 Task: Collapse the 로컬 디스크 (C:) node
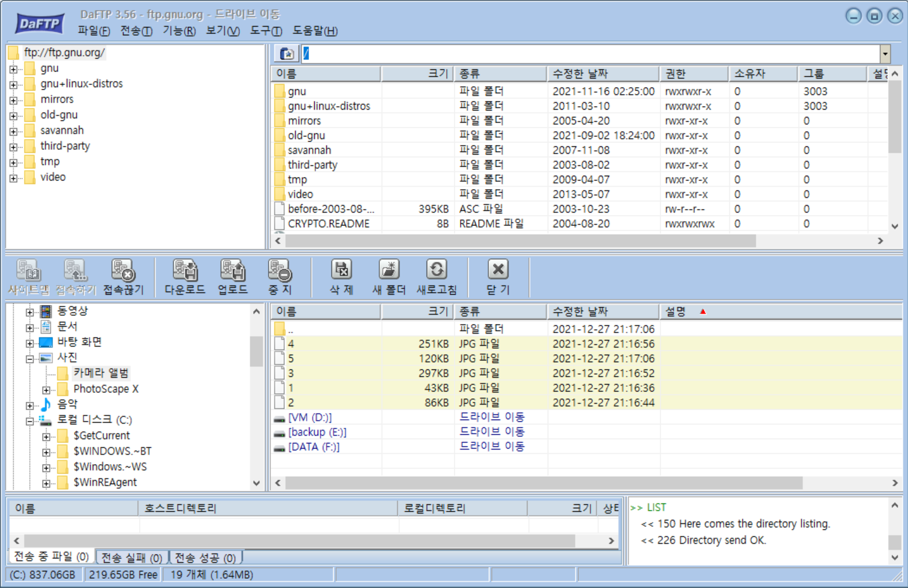[x=29, y=421]
